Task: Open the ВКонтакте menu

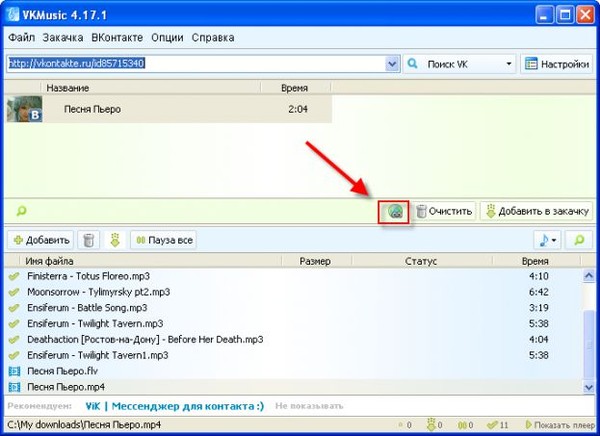Action: point(117,38)
